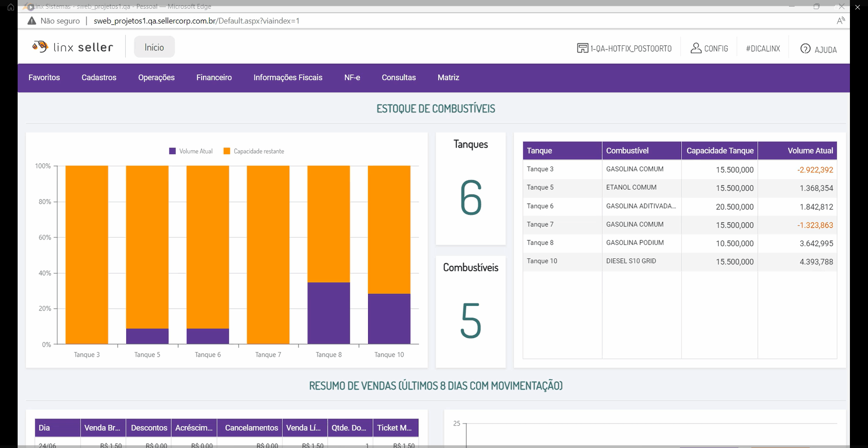Click the user icon next to CONFIG
This screenshot has width=868, height=448.
coord(696,48)
